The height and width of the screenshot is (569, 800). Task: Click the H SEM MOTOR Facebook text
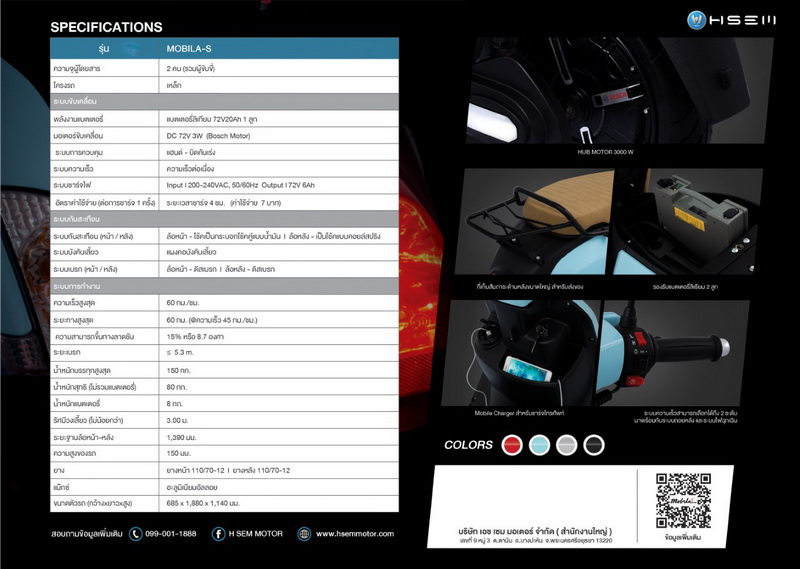coord(256,534)
